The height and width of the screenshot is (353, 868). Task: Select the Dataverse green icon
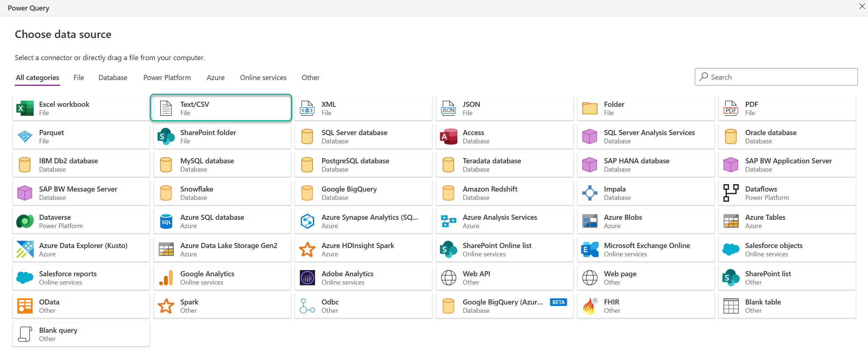tap(25, 221)
